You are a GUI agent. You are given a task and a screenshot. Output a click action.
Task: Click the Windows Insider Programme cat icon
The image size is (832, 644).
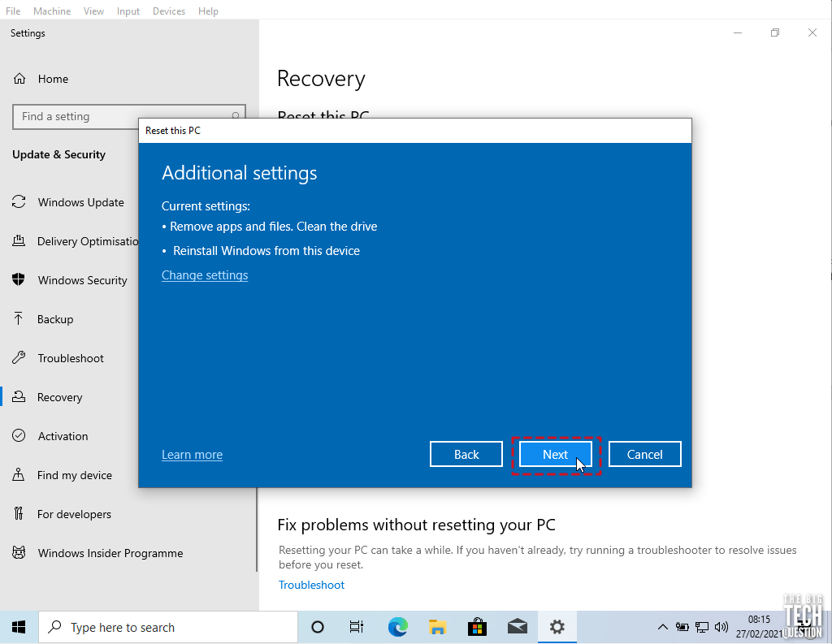pos(19,553)
